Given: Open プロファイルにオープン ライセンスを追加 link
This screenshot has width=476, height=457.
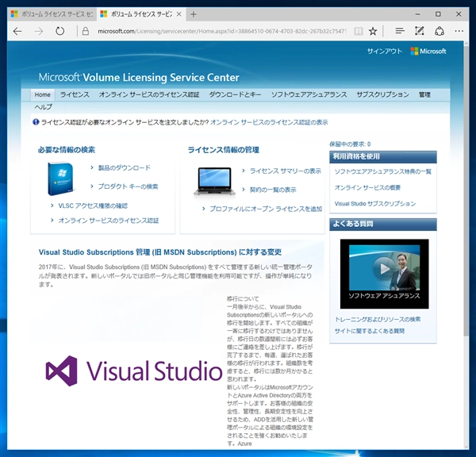Looking at the screenshot, I should pos(266,209).
